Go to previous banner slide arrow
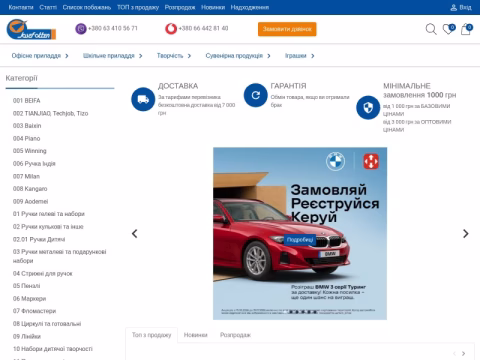Image resolution: width=480 pixels, height=360 pixels. 135,234
